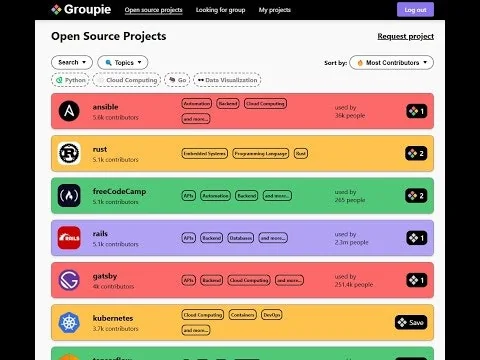Open the freeCodeCamp project title
480x360 pixels.
pos(119,191)
